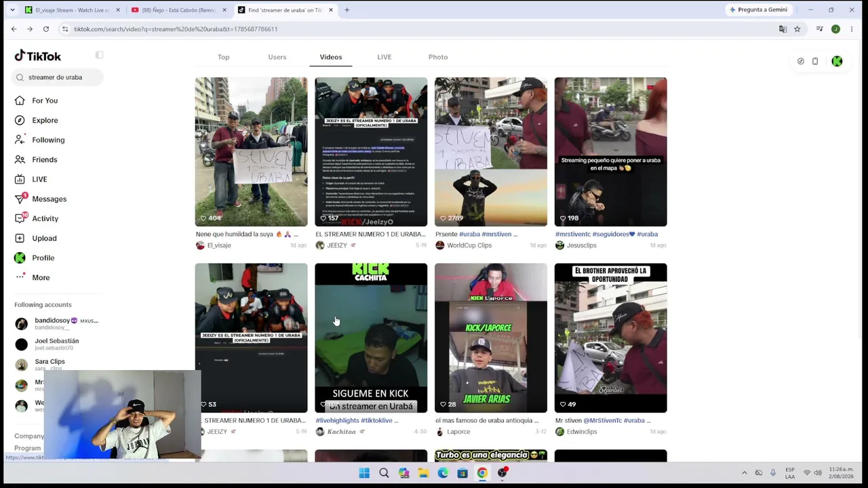Open the video with 157 likes
This screenshot has width=868, height=488.
click(x=371, y=152)
